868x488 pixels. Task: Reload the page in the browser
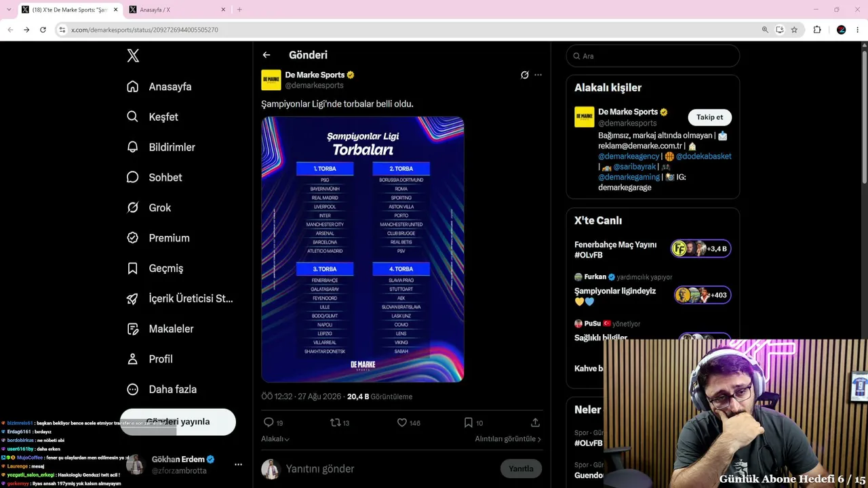tap(43, 30)
